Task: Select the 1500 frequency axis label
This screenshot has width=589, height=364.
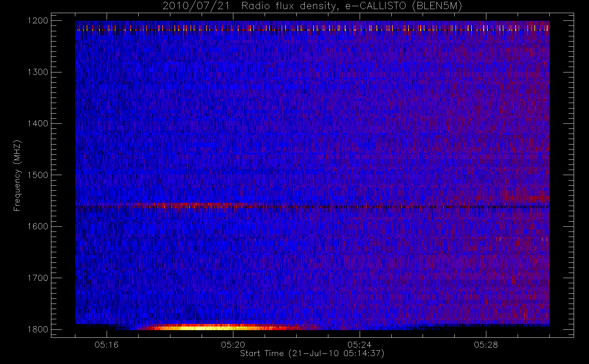Action: point(38,175)
